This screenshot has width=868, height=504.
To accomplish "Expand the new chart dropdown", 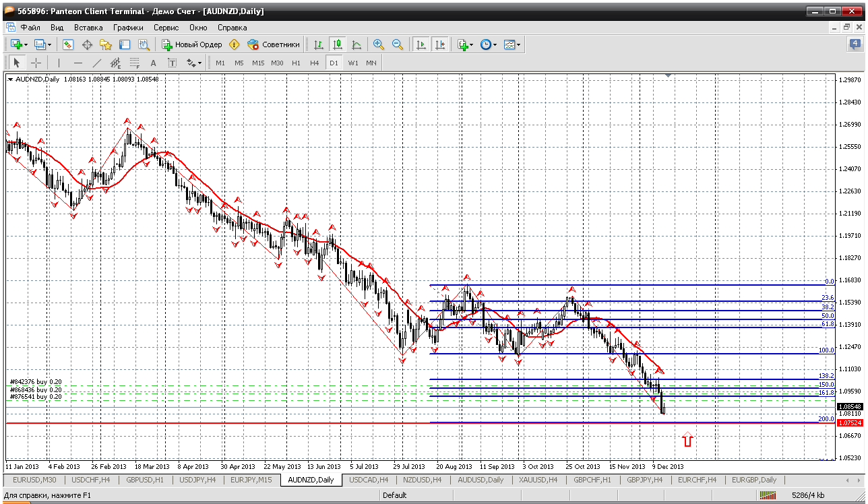I will tap(26, 44).
